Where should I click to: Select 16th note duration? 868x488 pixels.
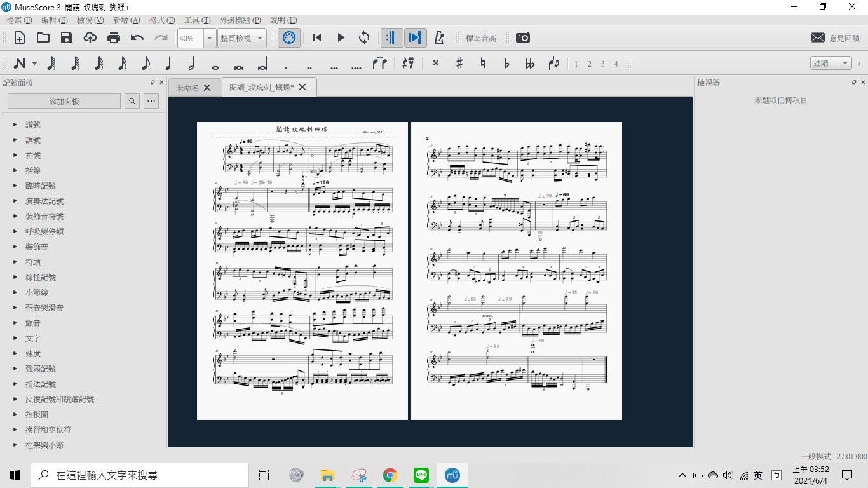(122, 64)
